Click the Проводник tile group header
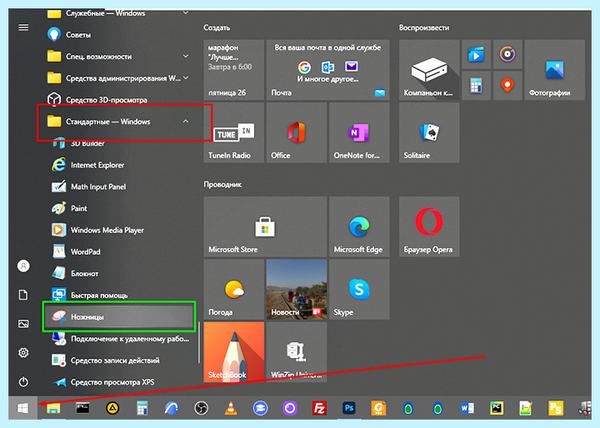The height and width of the screenshot is (428, 600). (222, 184)
